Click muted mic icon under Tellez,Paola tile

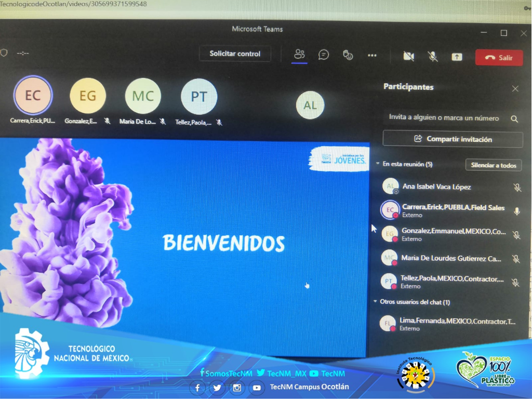(x=219, y=123)
